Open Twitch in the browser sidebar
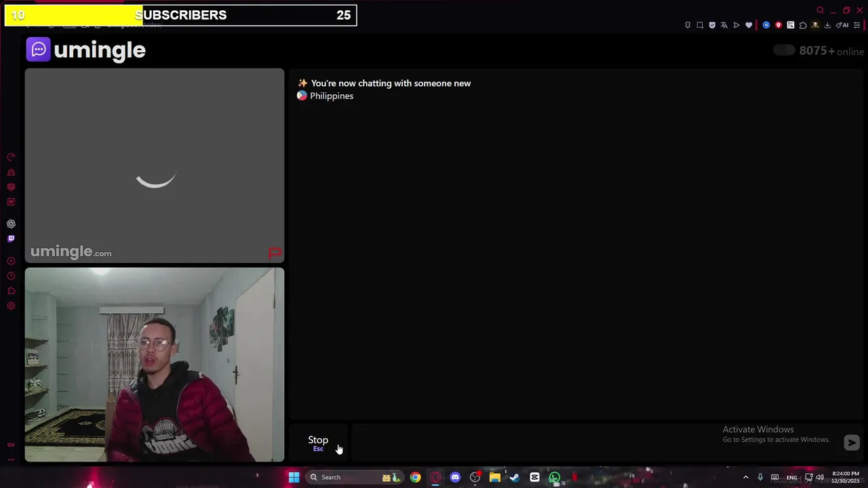Image resolution: width=868 pixels, height=488 pixels. point(11,239)
